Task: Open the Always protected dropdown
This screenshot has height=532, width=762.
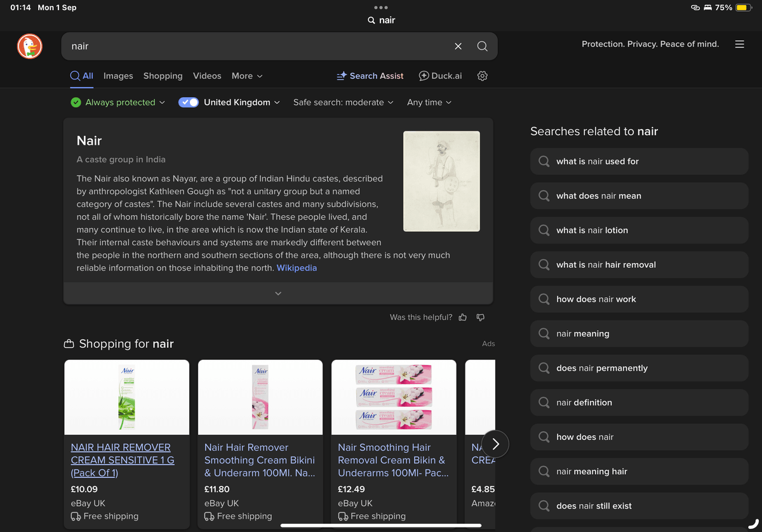Action: click(117, 102)
